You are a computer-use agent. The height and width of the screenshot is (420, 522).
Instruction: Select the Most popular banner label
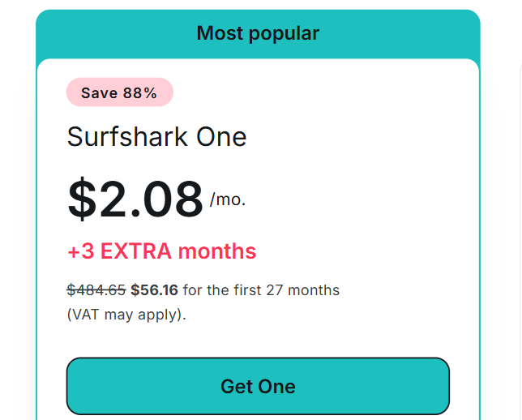point(258,33)
